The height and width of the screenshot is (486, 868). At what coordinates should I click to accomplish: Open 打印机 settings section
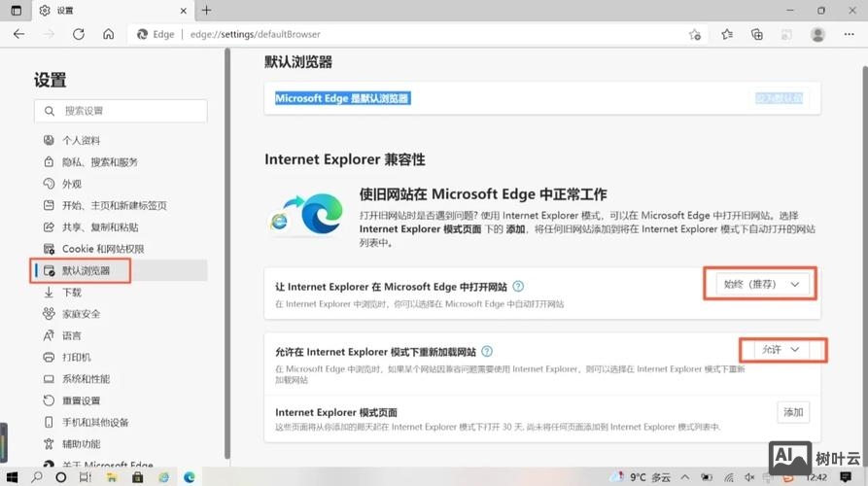77,357
